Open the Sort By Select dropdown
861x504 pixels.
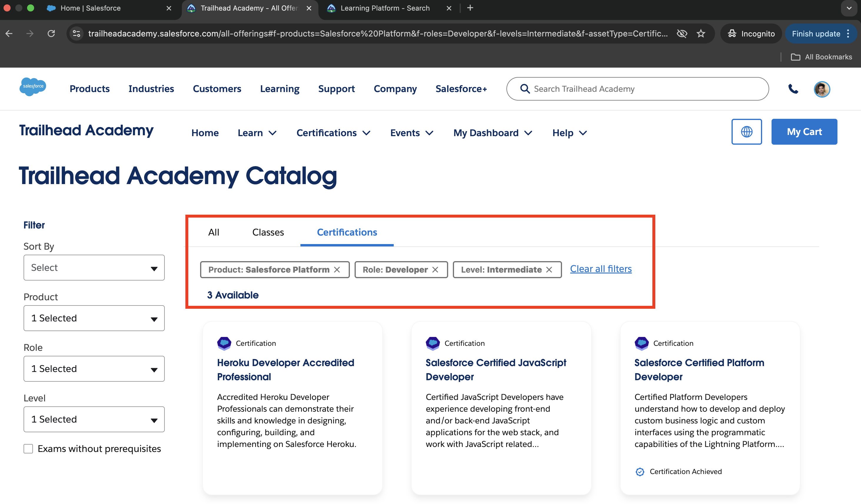pyautogui.click(x=94, y=268)
